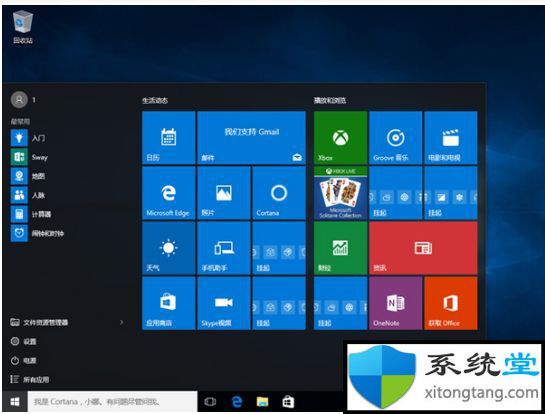Click the user account avatar
Viewport: 545px width, 414px height.
19,100
